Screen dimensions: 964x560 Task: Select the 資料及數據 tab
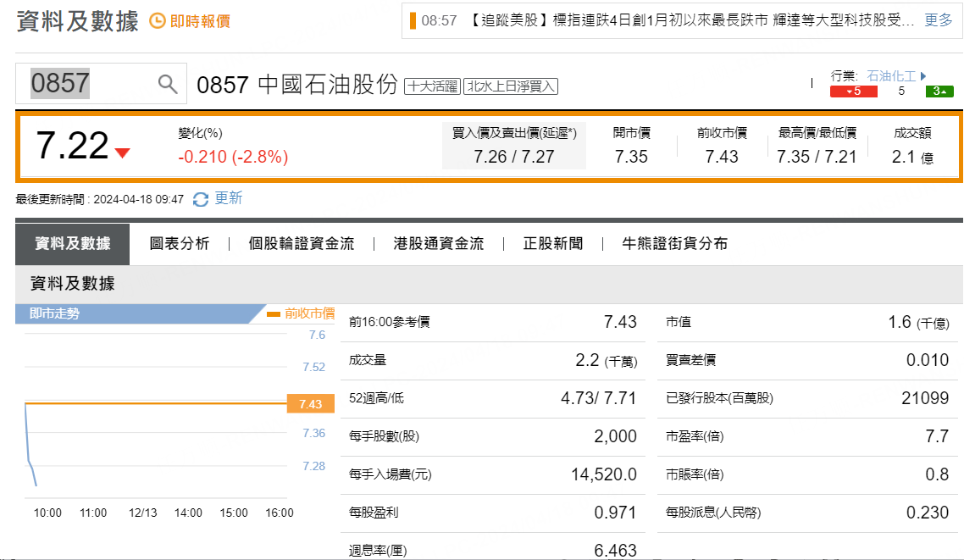pyautogui.click(x=73, y=244)
